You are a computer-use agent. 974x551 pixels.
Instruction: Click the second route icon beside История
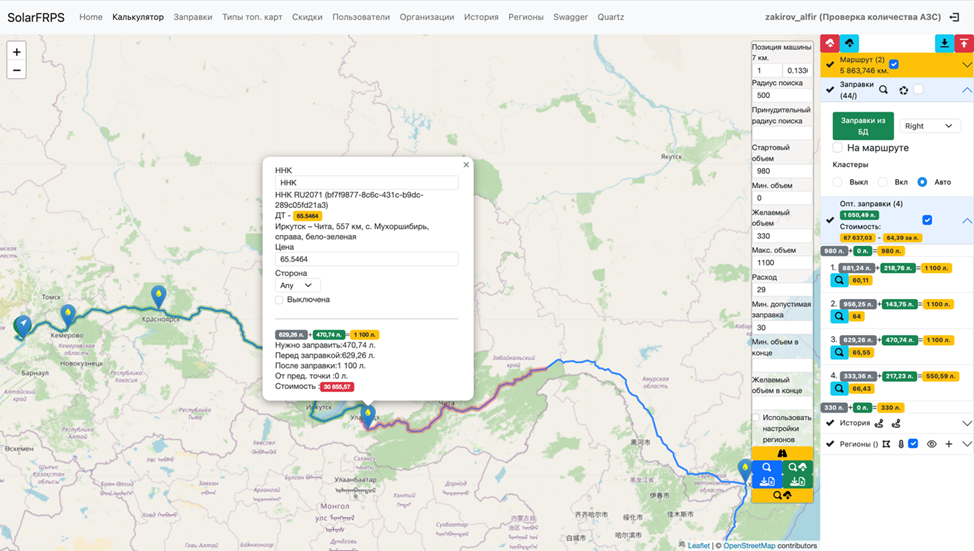(896, 424)
